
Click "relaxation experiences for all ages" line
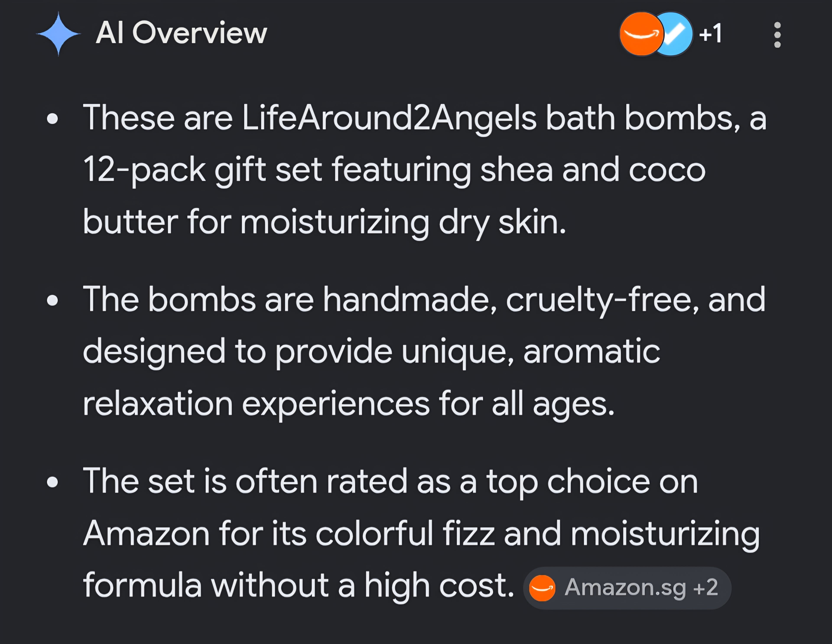pyautogui.click(x=349, y=405)
